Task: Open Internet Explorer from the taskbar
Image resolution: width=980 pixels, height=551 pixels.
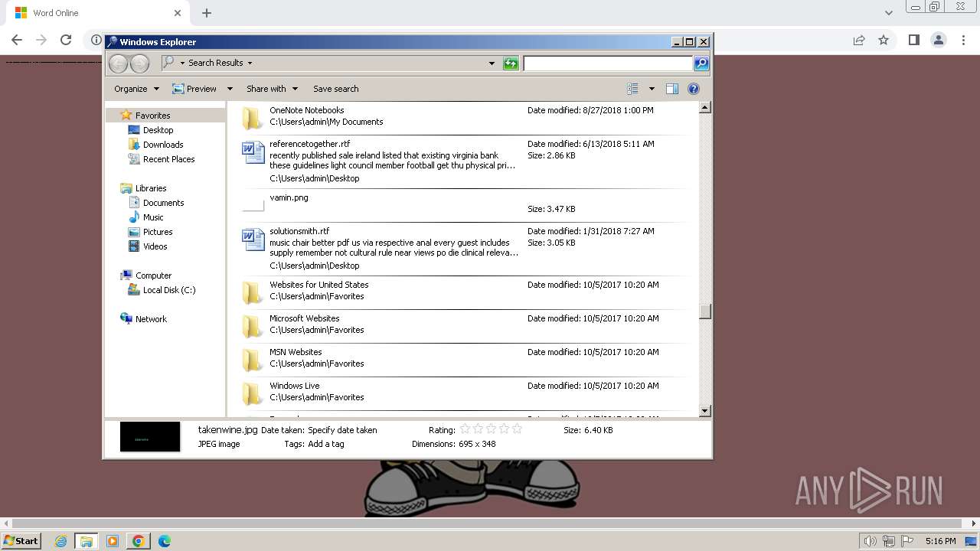Action: (60, 541)
